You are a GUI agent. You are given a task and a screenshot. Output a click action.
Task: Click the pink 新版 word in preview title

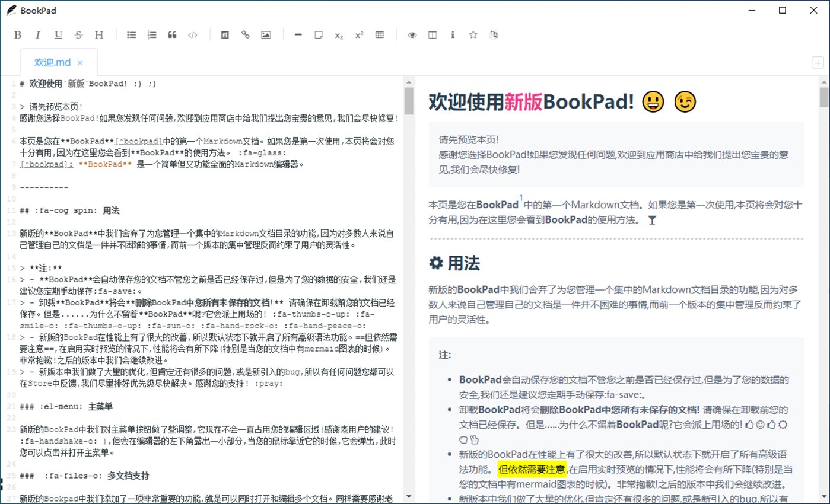(x=523, y=102)
